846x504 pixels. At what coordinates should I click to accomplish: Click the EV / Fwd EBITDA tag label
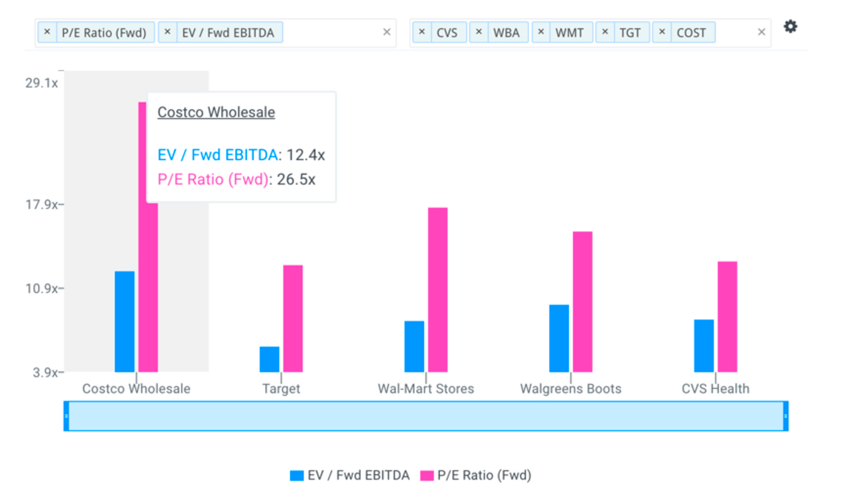click(x=228, y=33)
